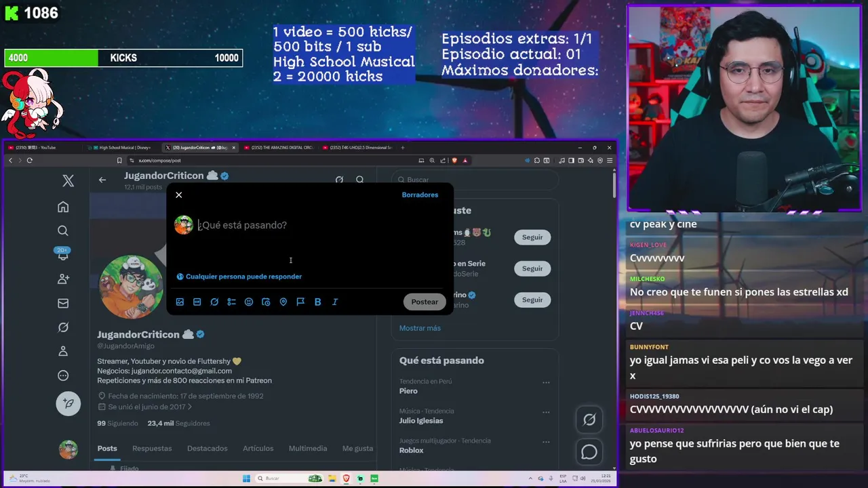The image size is (868, 488).
Task: Add a GIF in the composer
Action: coord(197,302)
